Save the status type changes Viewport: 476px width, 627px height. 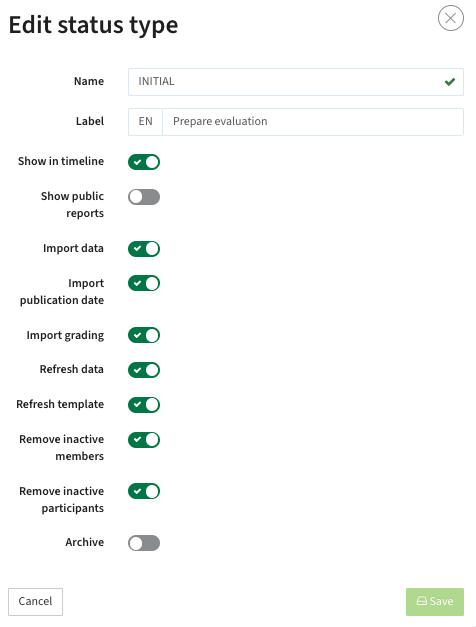435,601
